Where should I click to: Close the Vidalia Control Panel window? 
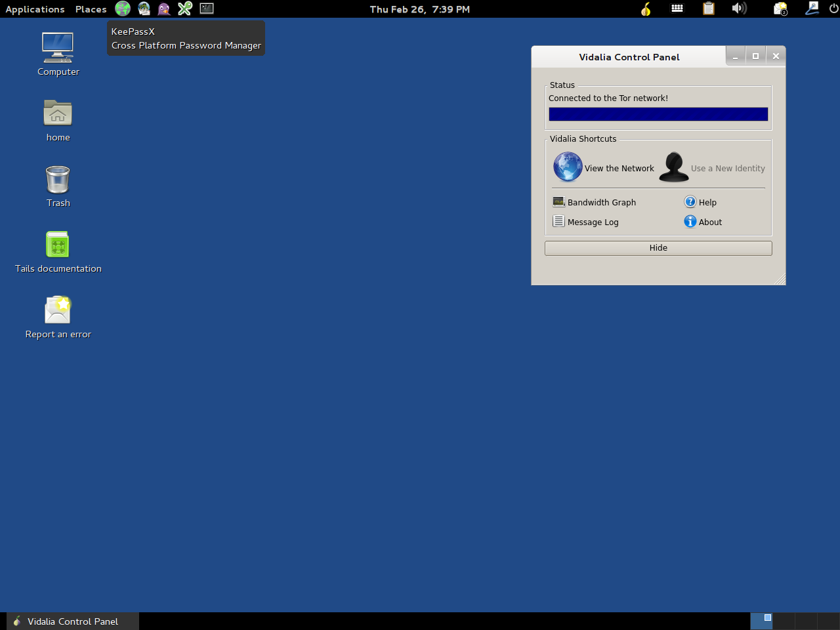[x=776, y=56]
